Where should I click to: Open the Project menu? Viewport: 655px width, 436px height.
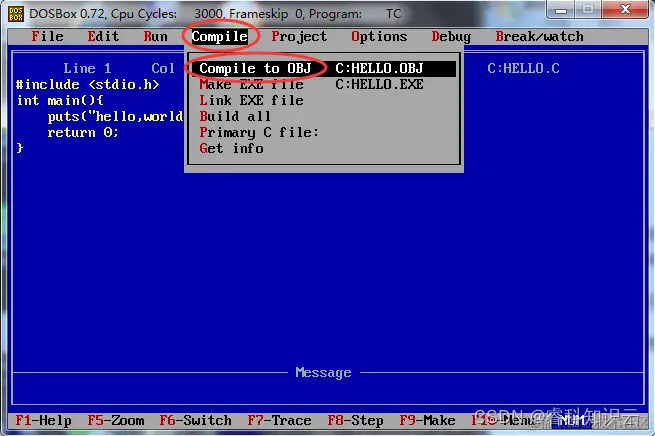[x=299, y=37]
